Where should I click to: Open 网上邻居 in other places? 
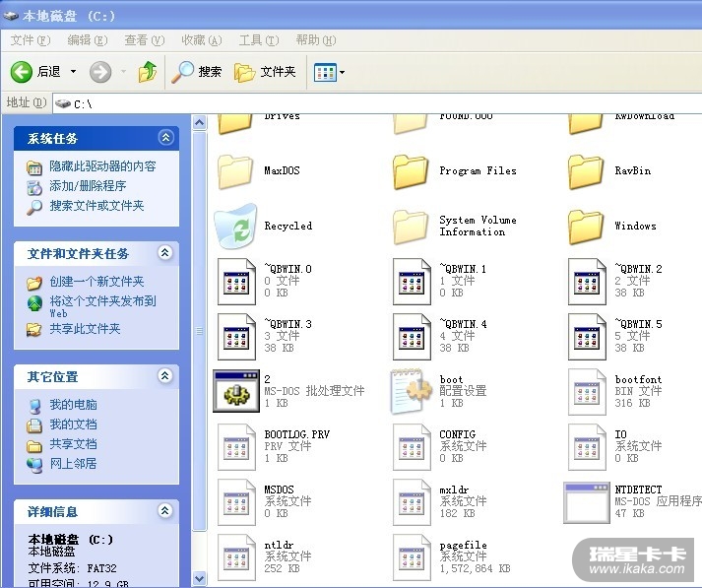(x=73, y=464)
